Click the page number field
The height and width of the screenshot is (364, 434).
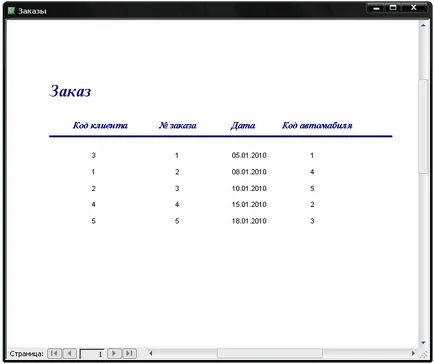92,354
